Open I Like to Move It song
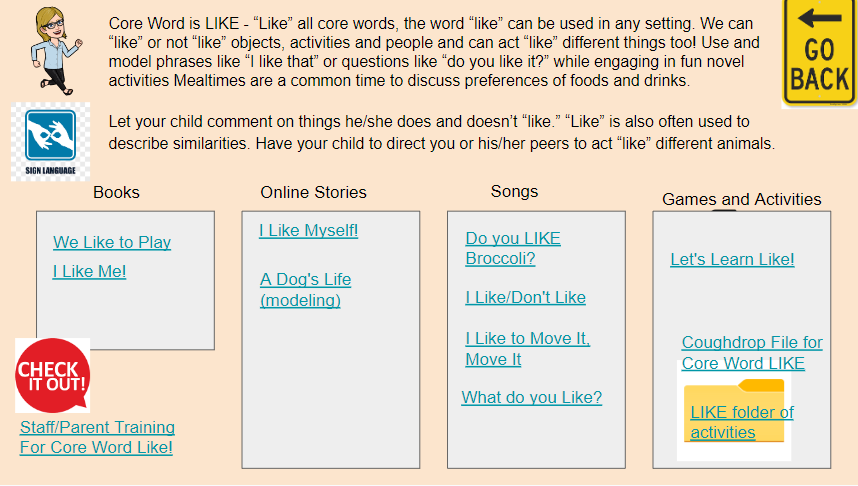The width and height of the screenshot is (858, 486). tap(527, 349)
